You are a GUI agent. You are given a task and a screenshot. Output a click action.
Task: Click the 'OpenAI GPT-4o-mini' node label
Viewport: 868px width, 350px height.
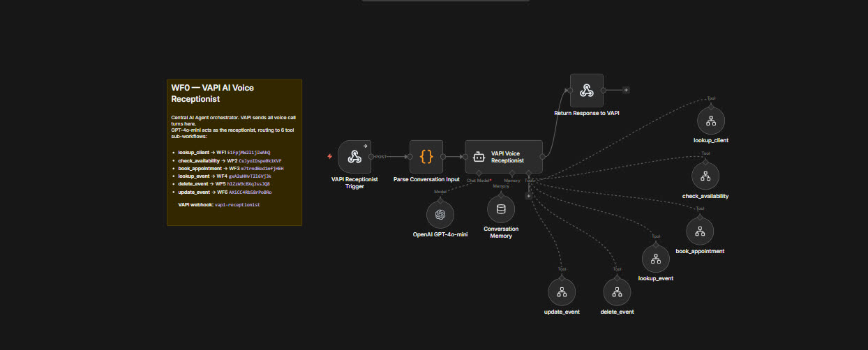pos(440,235)
